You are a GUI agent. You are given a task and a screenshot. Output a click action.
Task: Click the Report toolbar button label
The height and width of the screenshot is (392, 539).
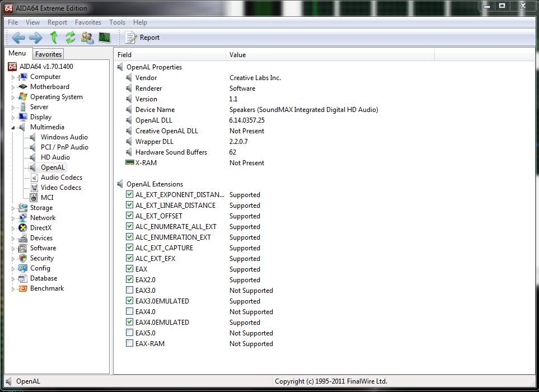[149, 38]
